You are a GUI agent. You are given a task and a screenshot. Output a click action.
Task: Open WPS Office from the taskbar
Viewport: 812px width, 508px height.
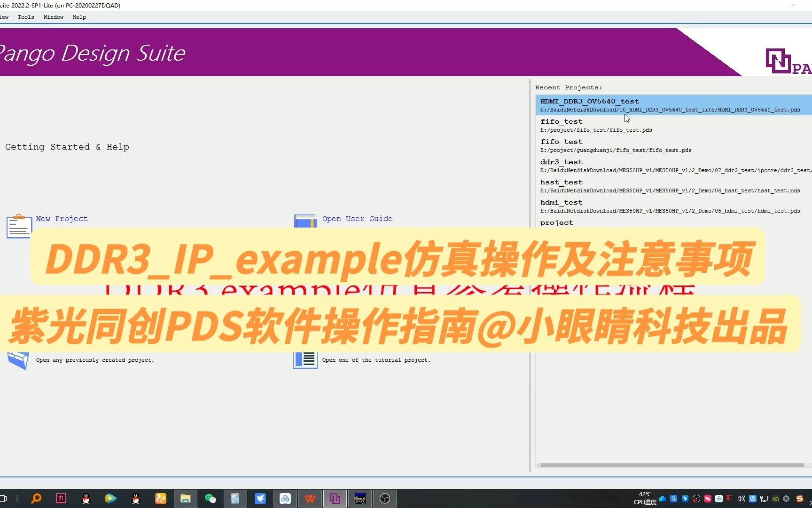point(310,499)
